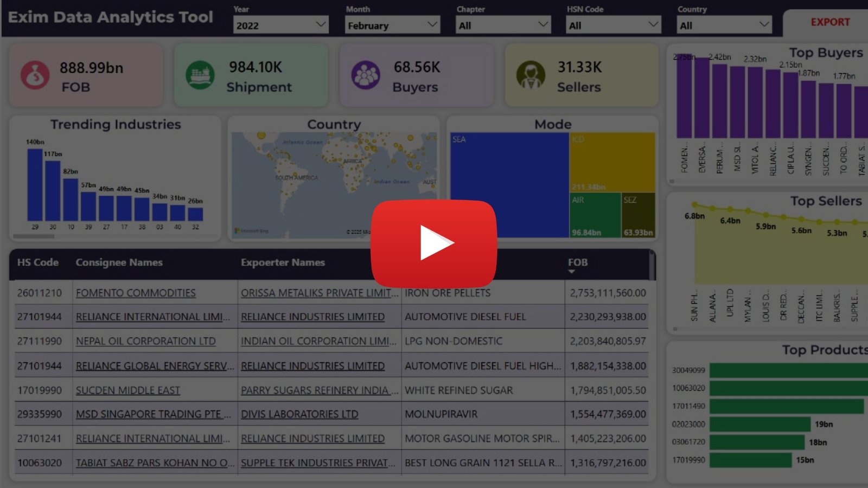The width and height of the screenshot is (868, 488).
Task: Click the 6.8bn point in Top Sellers
Action: (695, 205)
